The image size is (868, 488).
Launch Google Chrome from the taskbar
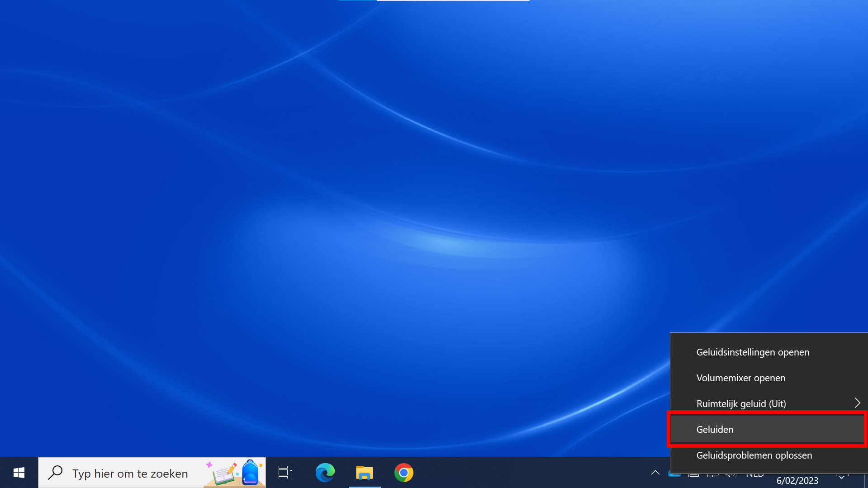coord(403,473)
